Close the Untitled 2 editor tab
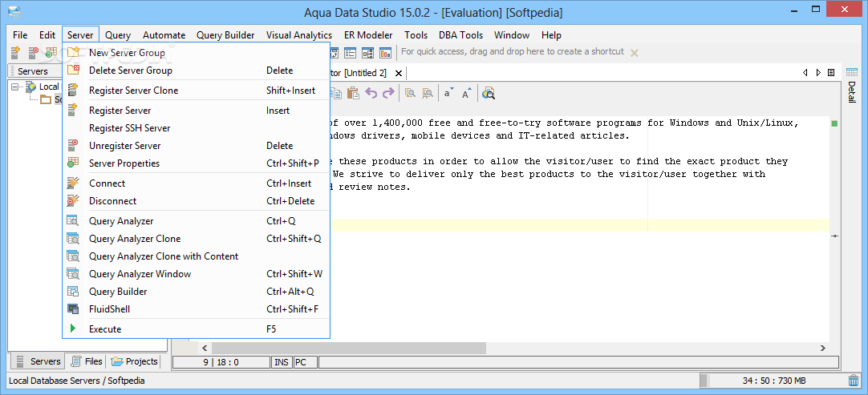The height and width of the screenshot is (395, 868). coord(398,72)
